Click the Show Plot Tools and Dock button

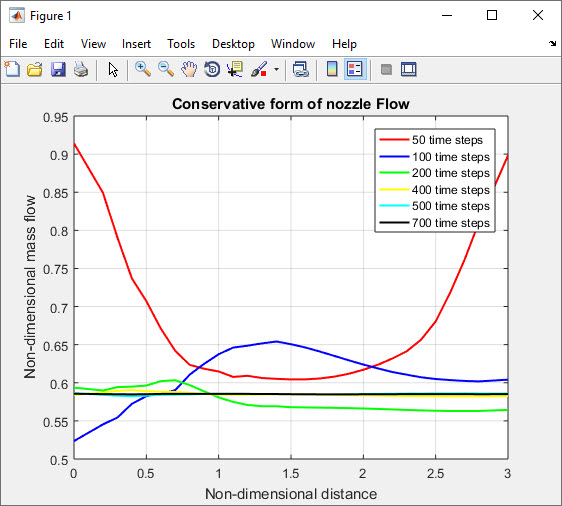tap(409, 69)
